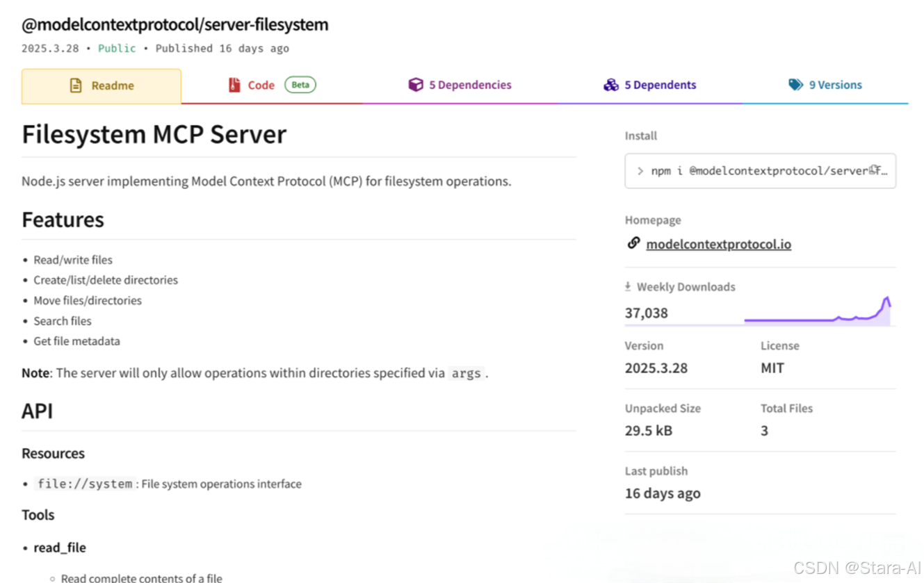This screenshot has width=924, height=583.
Task: Click the homepage chain link icon
Action: click(633, 243)
